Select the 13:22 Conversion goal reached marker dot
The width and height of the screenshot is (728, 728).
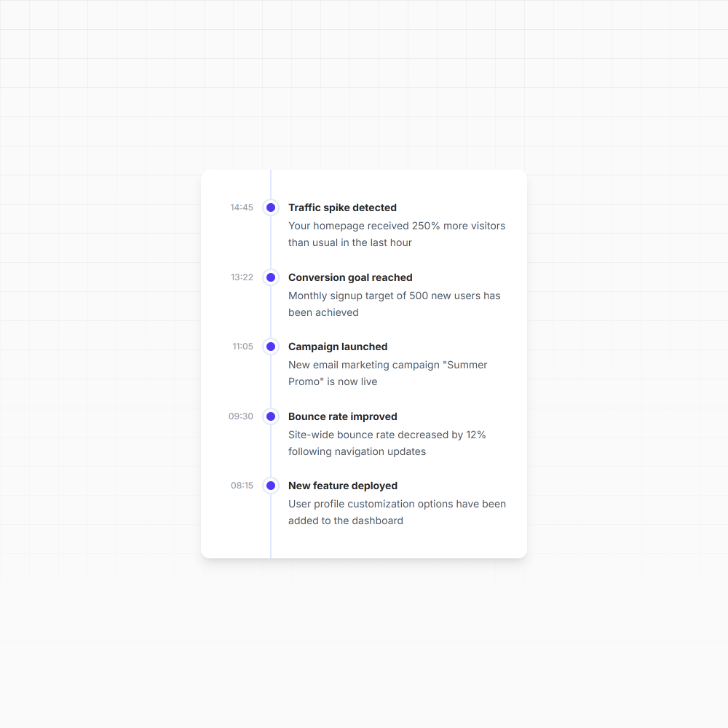[271, 277]
